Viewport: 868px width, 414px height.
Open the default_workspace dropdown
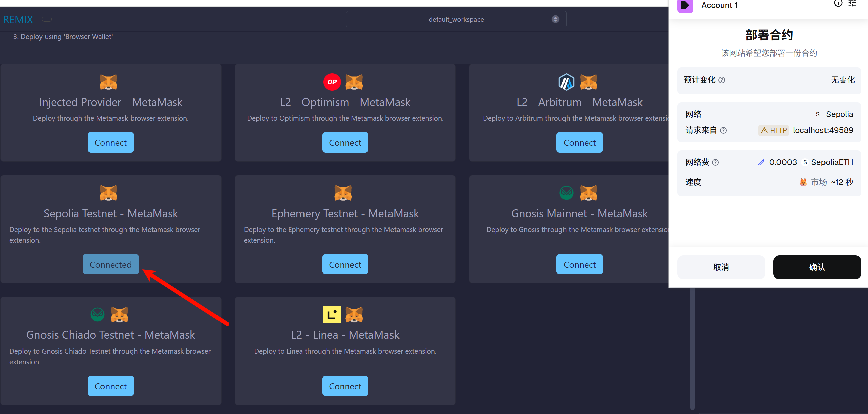tap(455, 19)
